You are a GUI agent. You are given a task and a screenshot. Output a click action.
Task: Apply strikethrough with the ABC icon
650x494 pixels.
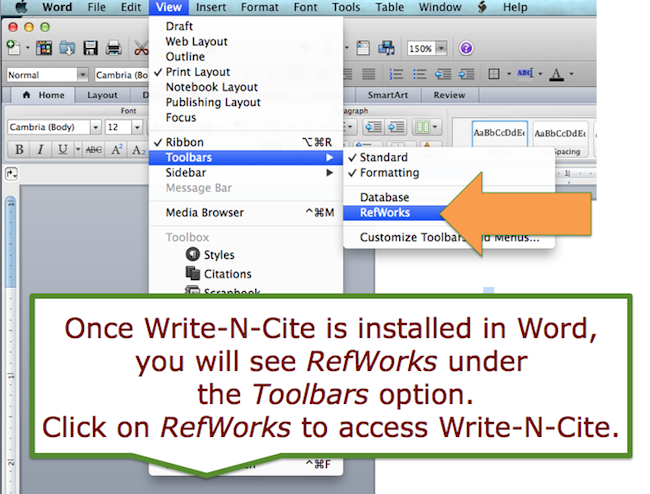point(93,150)
